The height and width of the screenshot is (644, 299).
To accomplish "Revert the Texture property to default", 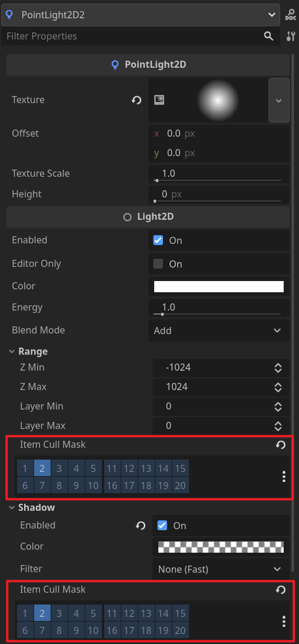I will [137, 100].
